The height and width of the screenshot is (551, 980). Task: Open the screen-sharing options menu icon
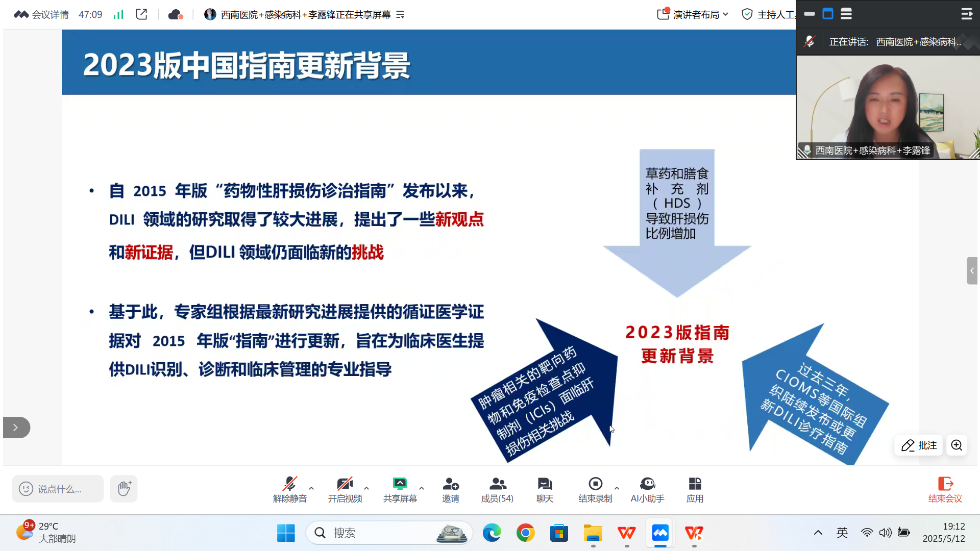(401, 15)
